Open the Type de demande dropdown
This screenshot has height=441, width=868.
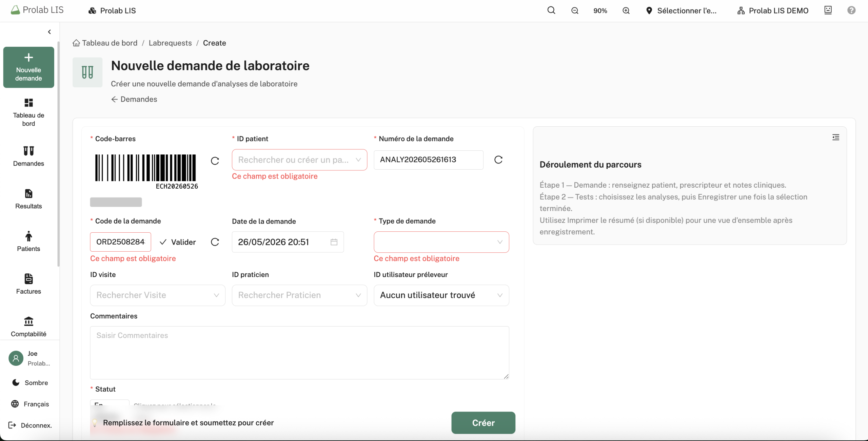pos(441,242)
